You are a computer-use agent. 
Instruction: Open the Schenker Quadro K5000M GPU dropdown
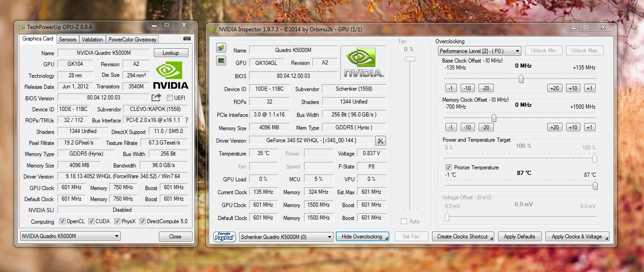(x=287, y=237)
